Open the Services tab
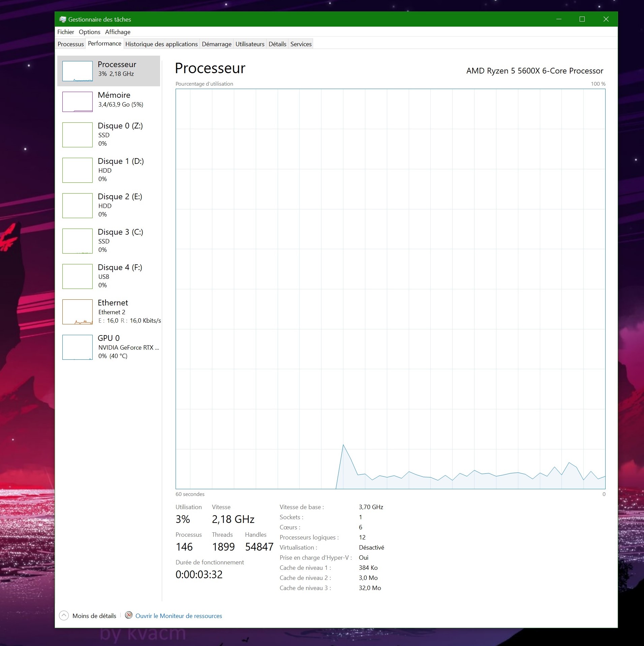644x646 pixels. [x=301, y=44]
